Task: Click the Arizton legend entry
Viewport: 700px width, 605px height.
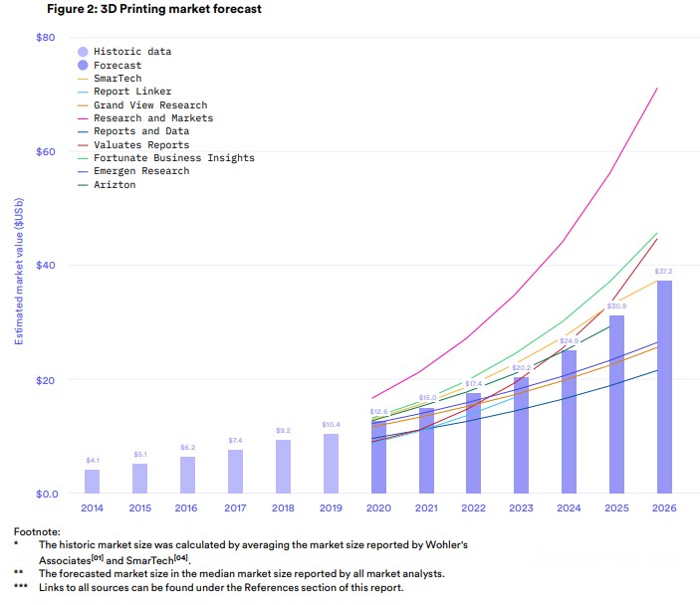Action: 115,184
